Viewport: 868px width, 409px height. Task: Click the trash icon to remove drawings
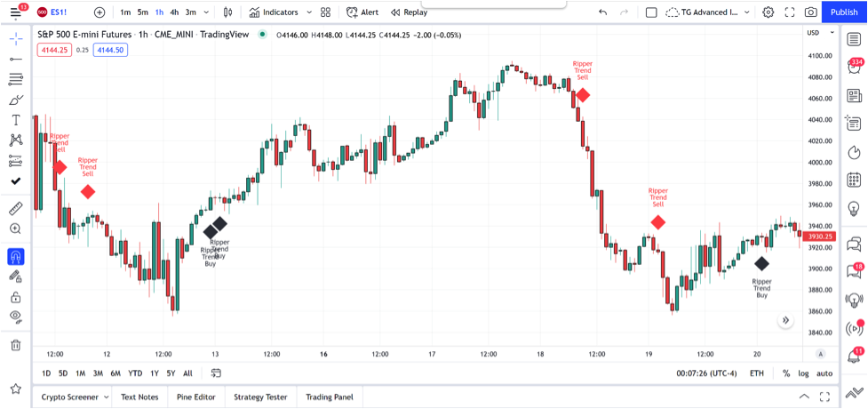pos(15,345)
